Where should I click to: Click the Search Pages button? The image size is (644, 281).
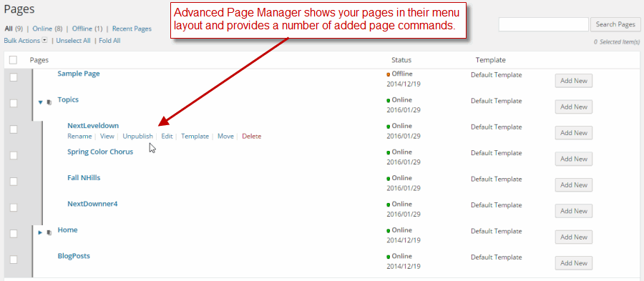pyautogui.click(x=615, y=24)
